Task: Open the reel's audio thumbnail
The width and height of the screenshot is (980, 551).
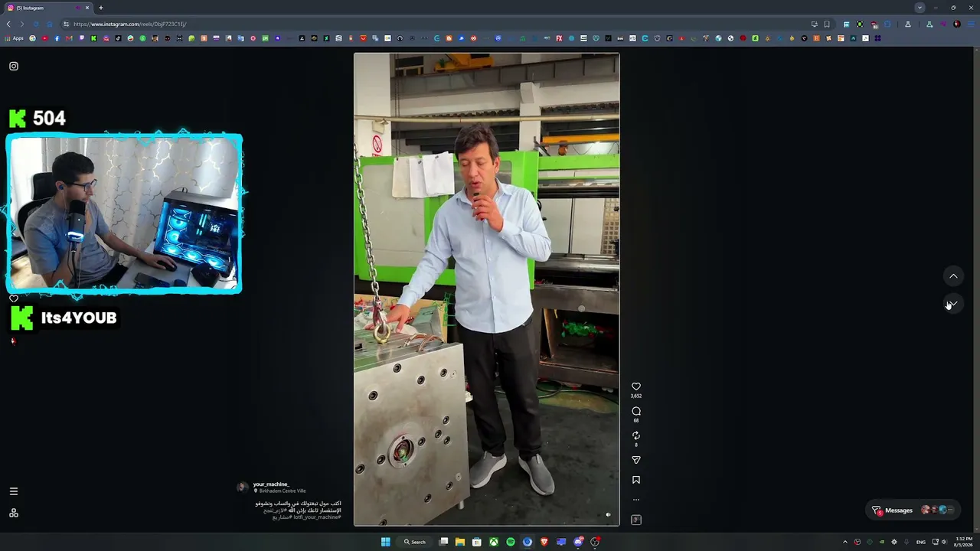Action: pyautogui.click(x=635, y=520)
